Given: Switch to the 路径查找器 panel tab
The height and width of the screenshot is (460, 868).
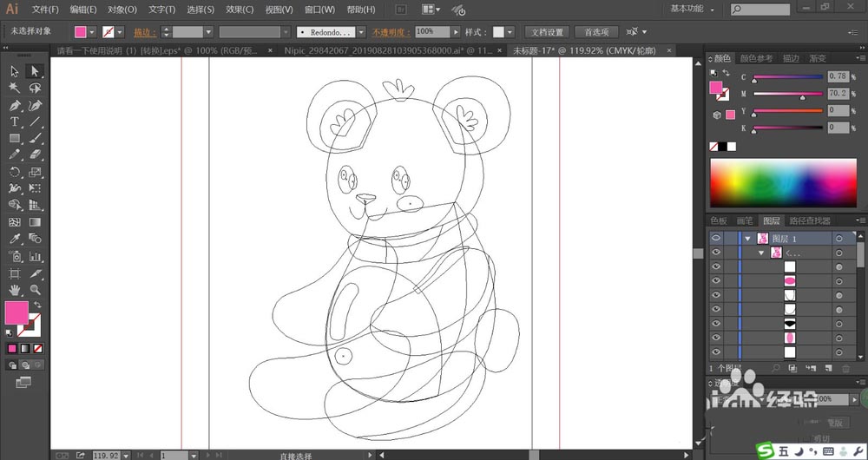Looking at the screenshot, I should (810, 220).
